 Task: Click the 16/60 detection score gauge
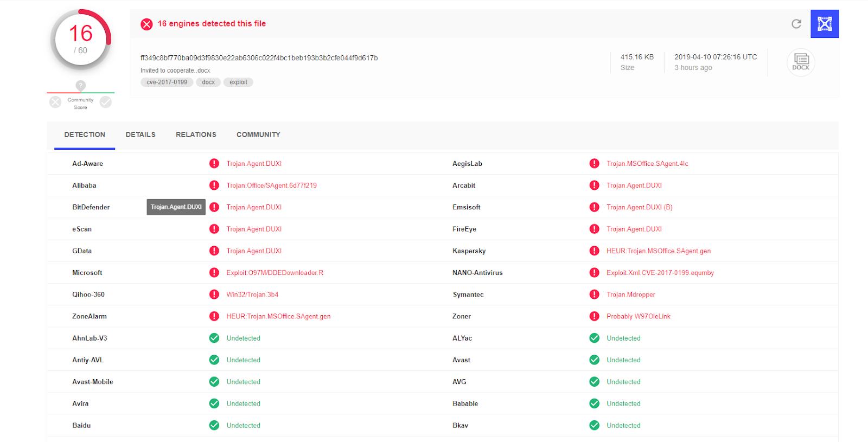(81, 40)
